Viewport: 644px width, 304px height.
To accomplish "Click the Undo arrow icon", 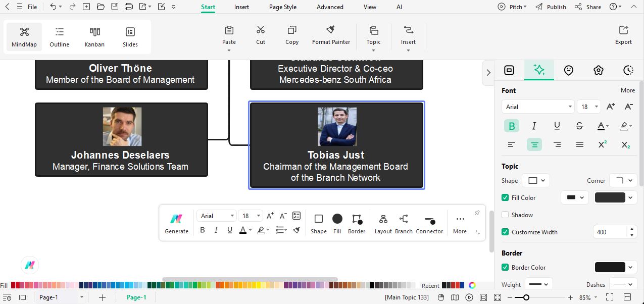I will tap(54, 7).
